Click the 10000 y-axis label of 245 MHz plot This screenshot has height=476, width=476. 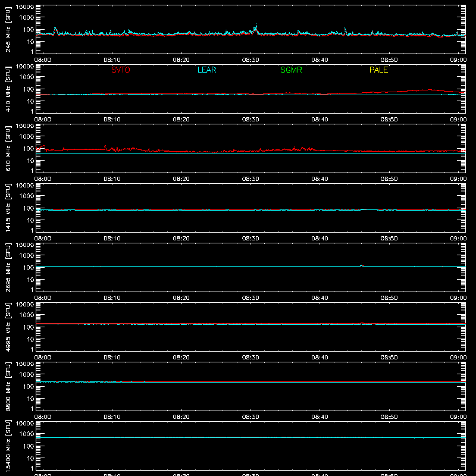25,7
